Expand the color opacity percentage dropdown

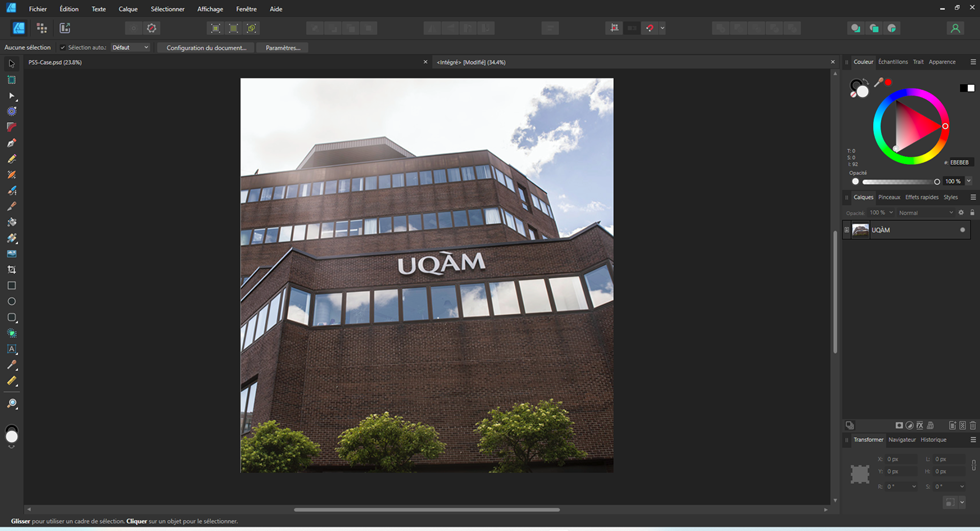click(968, 181)
